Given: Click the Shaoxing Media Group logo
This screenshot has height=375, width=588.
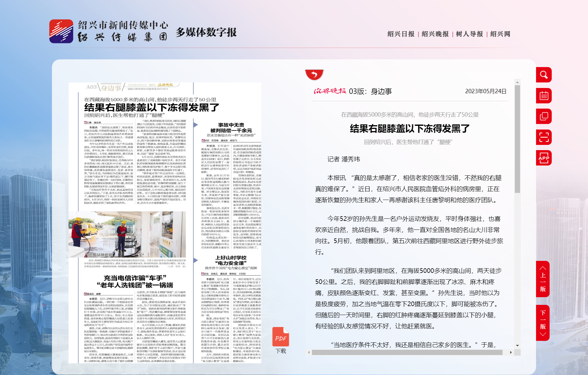Looking at the screenshot, I should click(x=109, y=31).
